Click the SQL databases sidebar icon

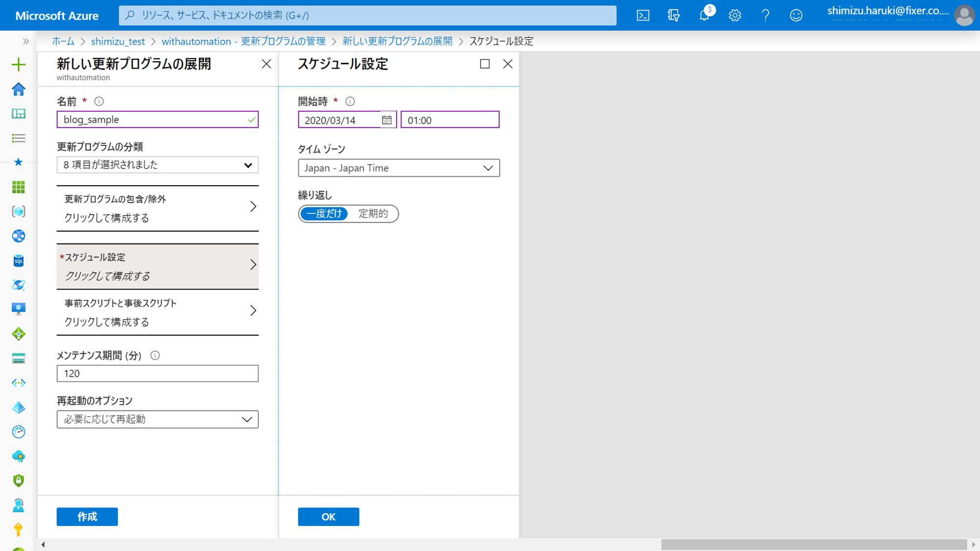19,261
